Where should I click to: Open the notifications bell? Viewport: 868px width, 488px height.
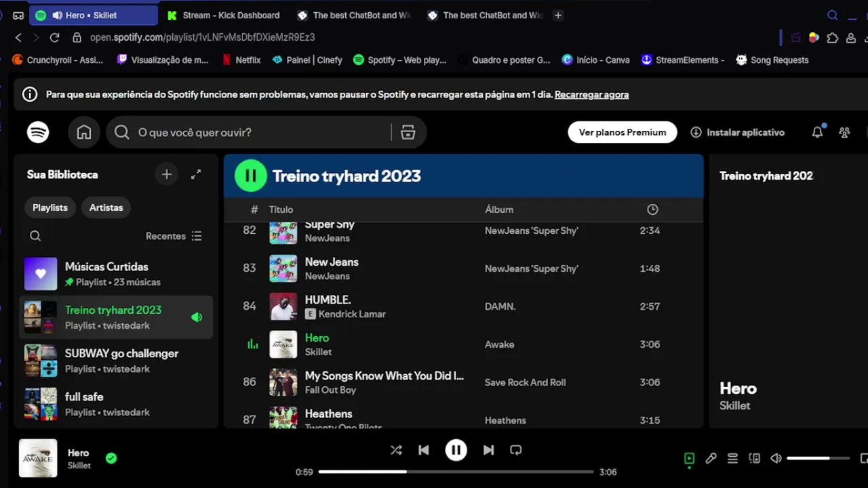tap(818, 132)
